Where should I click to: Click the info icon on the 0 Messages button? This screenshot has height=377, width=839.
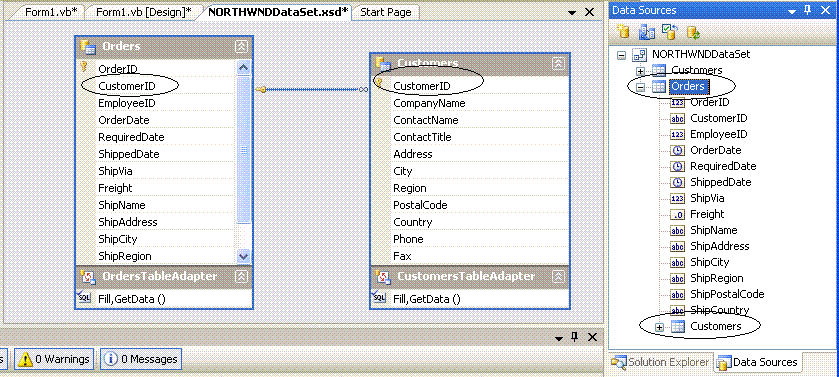point(111,359)
